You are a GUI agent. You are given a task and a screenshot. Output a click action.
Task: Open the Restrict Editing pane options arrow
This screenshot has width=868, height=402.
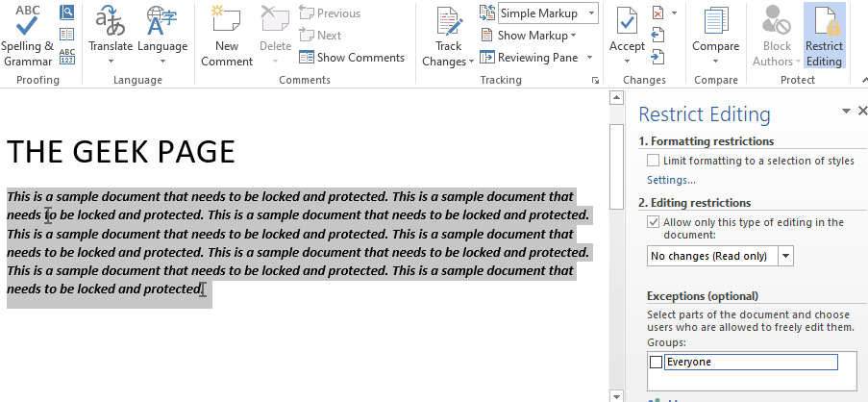pyautogui.click(x=846, y=112)
